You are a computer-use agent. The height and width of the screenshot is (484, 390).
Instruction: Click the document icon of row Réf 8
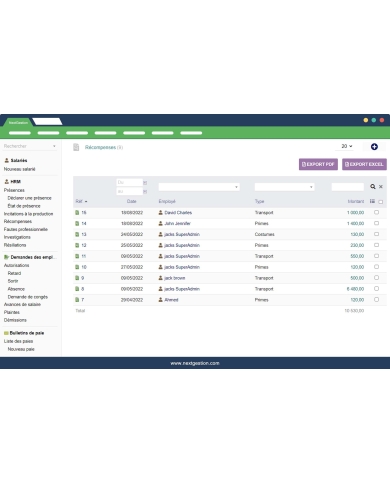[77, 289]
